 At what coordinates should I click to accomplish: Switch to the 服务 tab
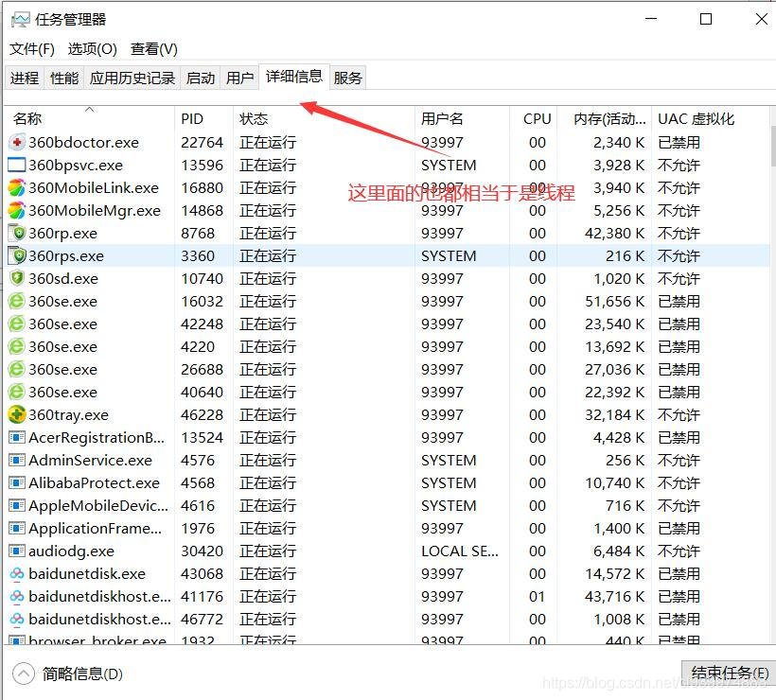(348, 79)
